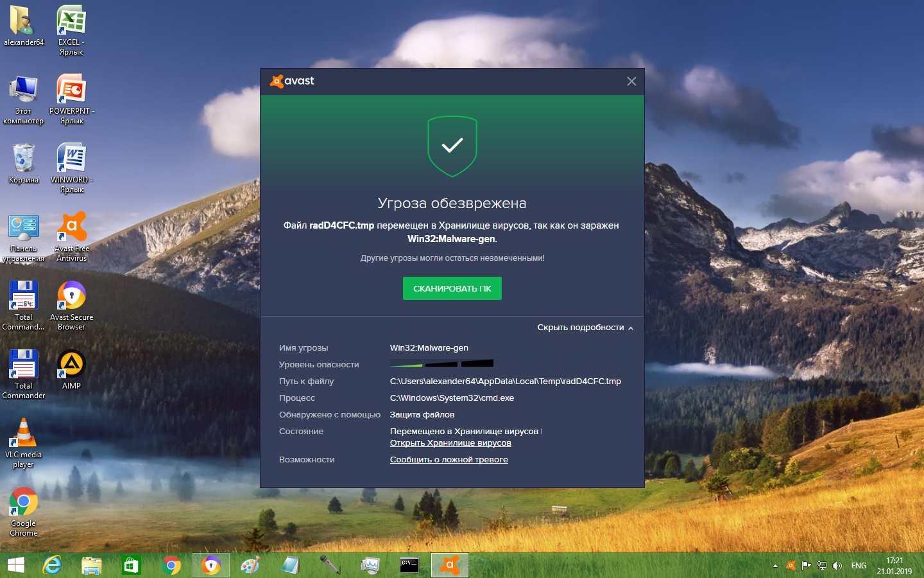Click the Угроза обезврежена heading

[x=452, y=203]
